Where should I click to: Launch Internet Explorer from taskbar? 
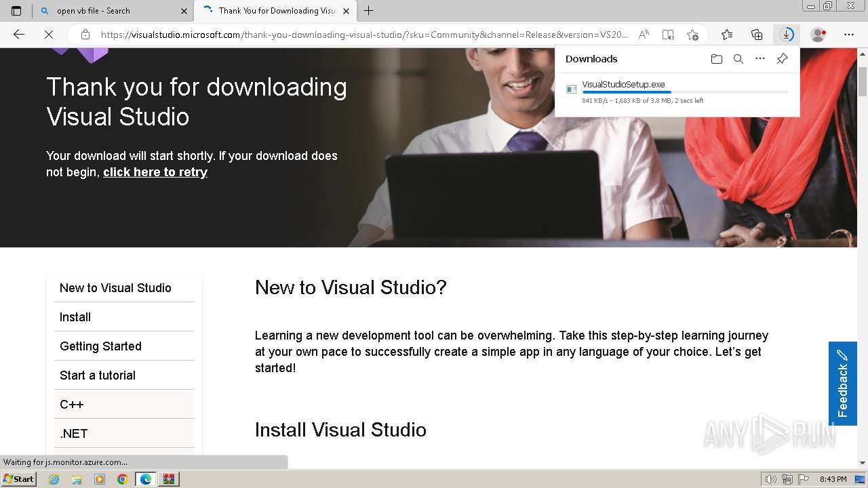point(54,479)
